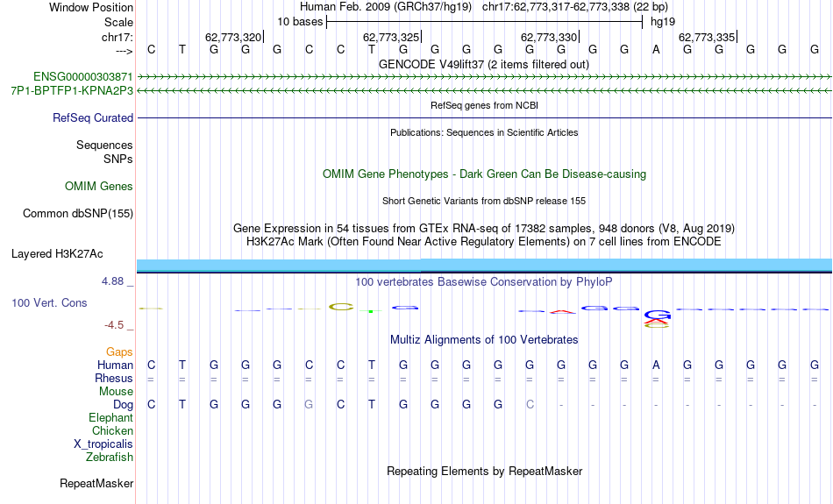Viewport: 833px width, 504px height.
Task: Click Repeating Elements by RepeatMasker title
Action: [484, 471]
